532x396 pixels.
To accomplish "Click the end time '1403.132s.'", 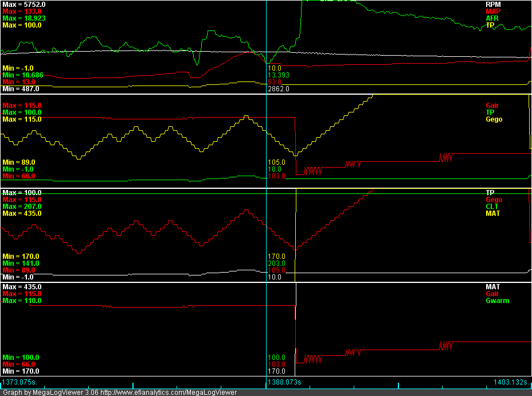I will (x=511, y=382).
